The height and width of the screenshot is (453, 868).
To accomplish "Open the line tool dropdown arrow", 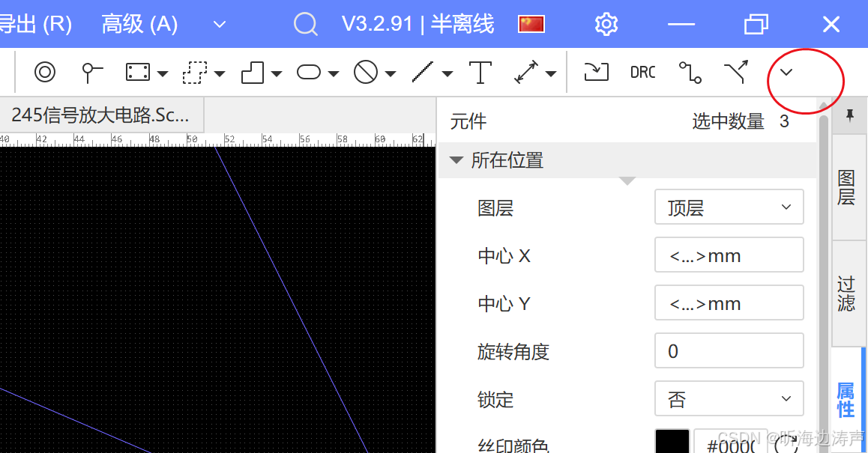I will coord(447,73).
